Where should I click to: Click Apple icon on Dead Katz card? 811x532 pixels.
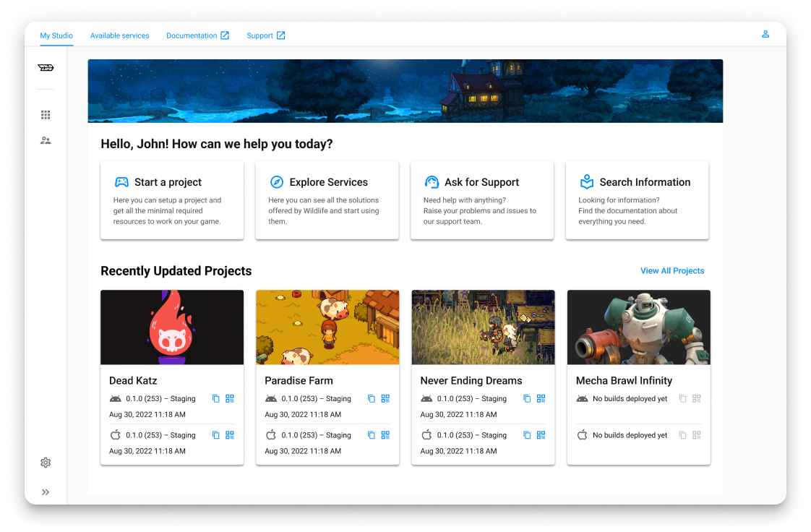coord(116,435)
